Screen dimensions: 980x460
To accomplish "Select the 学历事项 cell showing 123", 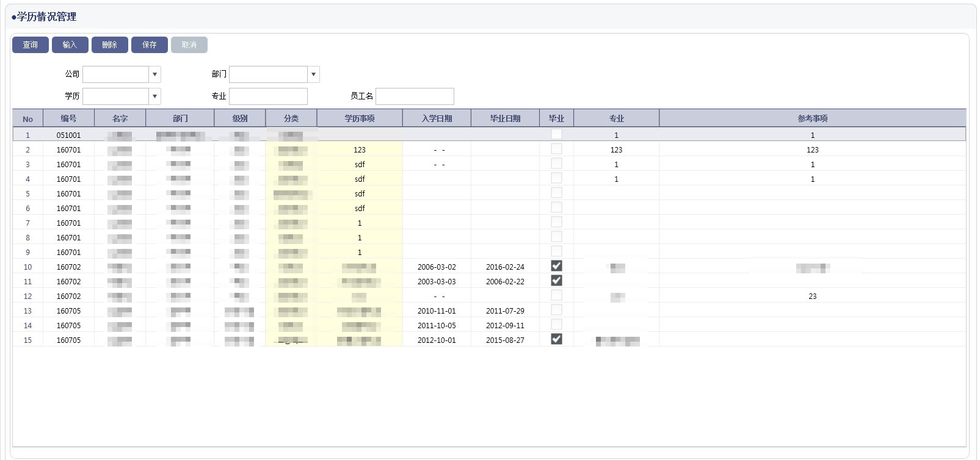I will [x=360, y=150].
